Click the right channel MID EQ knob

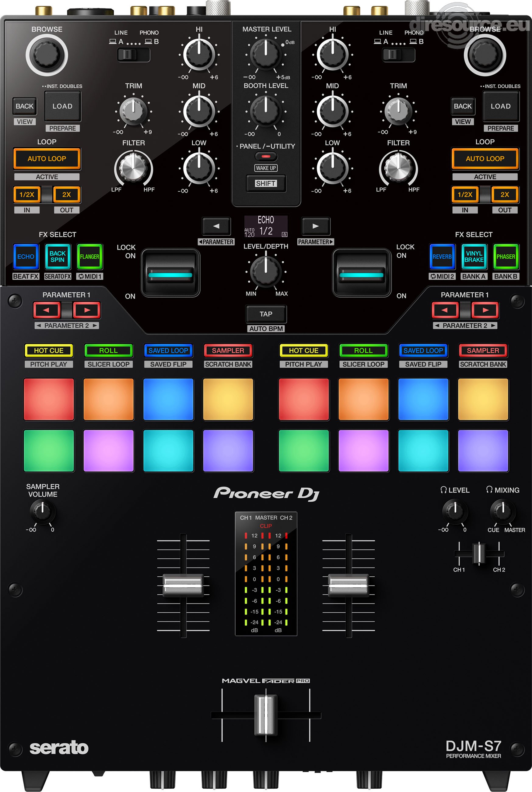coord(332,111)
